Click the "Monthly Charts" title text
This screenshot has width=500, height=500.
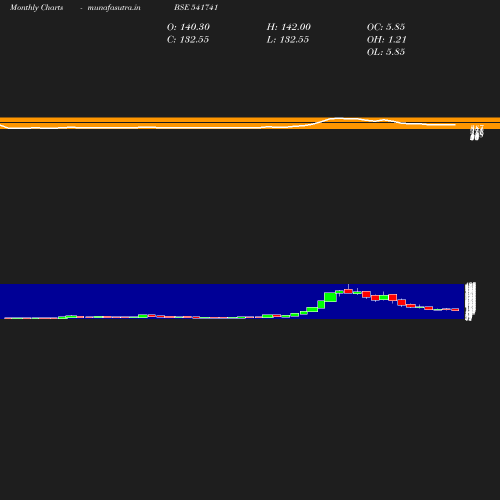point(37,7)
